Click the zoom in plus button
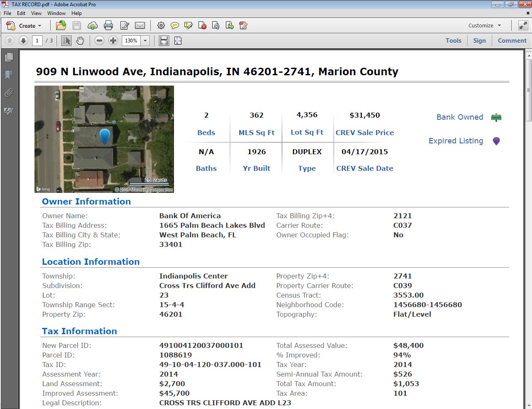Viewport: 532px width, 409px height. (x=113, y=41)
